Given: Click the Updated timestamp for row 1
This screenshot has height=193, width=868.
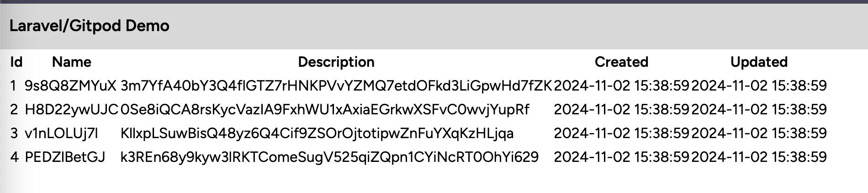Looking at the screenshot, I should 759,86.
